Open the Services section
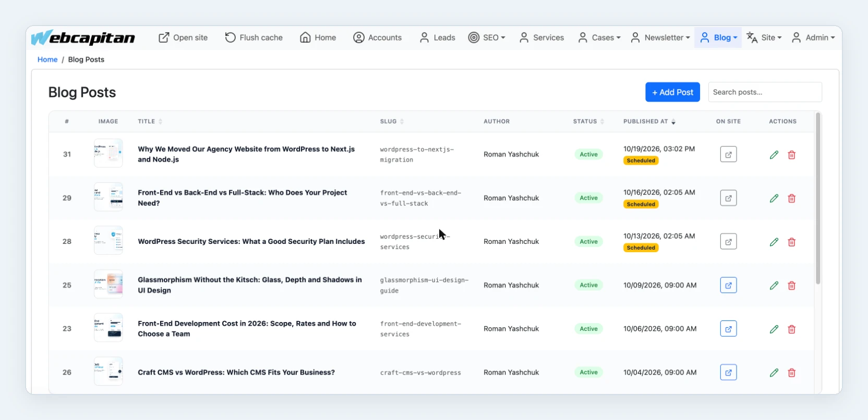 (x=541, y=38)
